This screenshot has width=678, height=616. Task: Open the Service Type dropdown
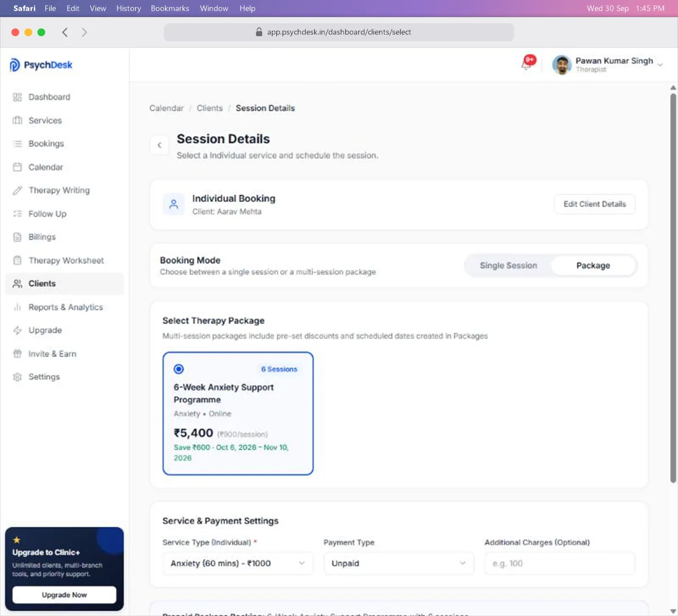coord(238,563)
